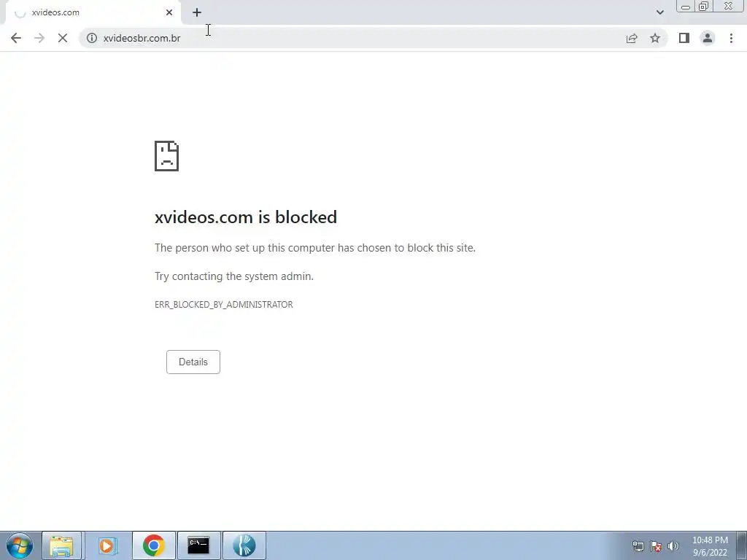Click 'The person who set up this computer' sentence
The height and width of the screenshot is (560, 747).
(x=315, y=248)
